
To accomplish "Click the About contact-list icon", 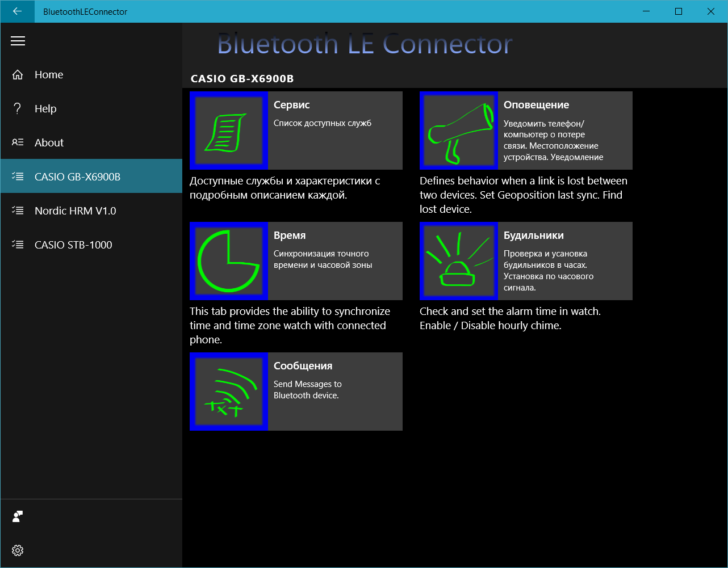I will tap(18, 142).
